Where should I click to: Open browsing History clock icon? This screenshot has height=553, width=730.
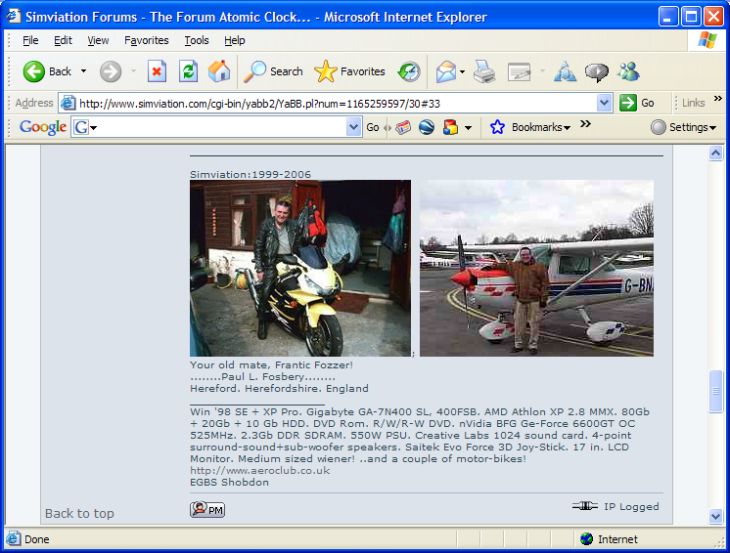[x=409, y=72]
